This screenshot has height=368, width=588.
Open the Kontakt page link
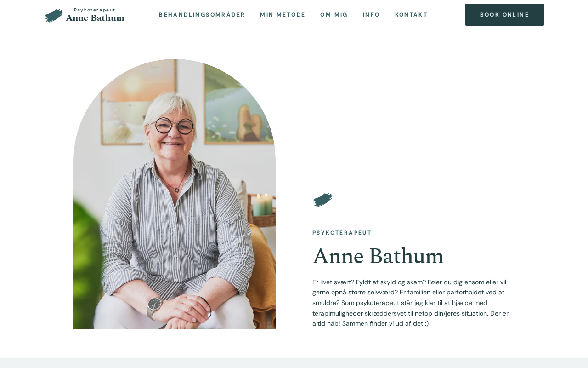(x=411, y=15)
